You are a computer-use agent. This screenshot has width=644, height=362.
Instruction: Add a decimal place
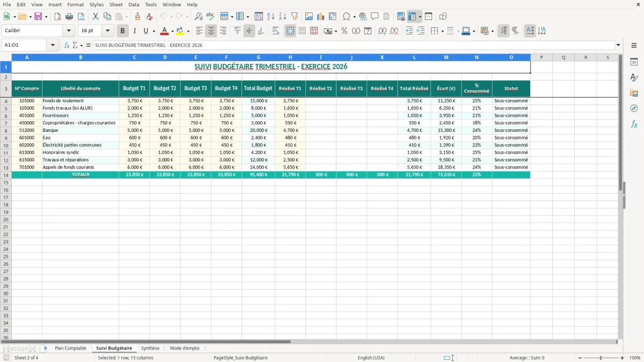coord(382,31)
